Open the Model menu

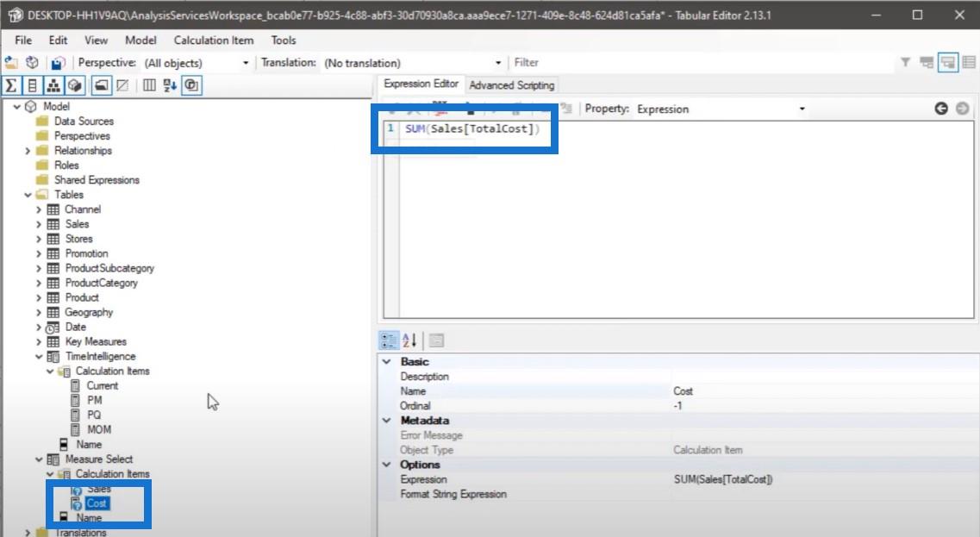[x=140, y=40]
